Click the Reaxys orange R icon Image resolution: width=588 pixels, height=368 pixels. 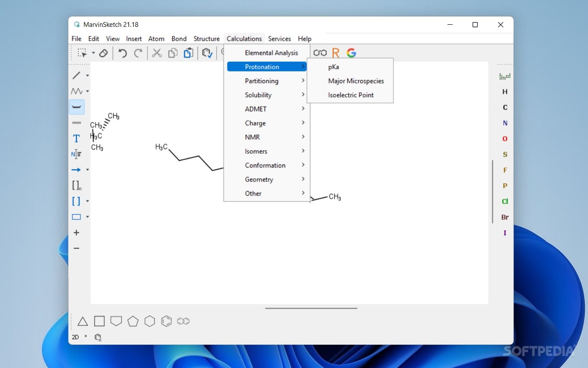click(x=336, y=53)
